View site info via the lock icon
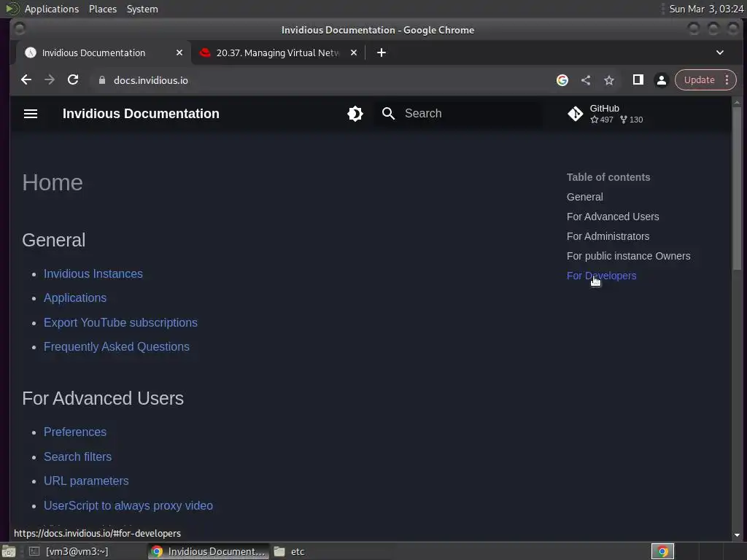 101,80
